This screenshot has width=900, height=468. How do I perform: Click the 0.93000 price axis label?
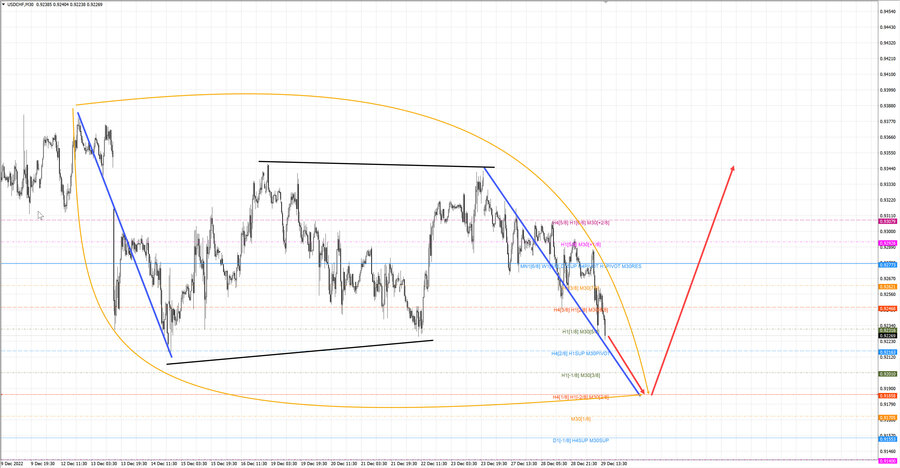889,231
